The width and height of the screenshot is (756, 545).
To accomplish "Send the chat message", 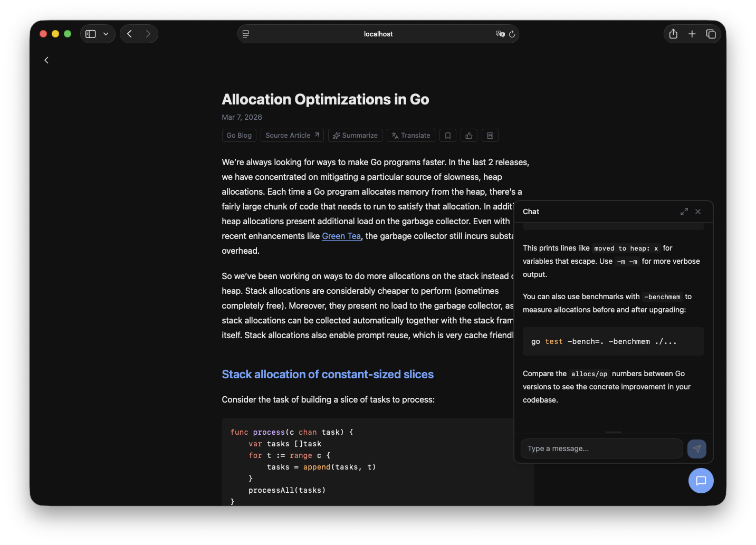I will click(697, 448).
